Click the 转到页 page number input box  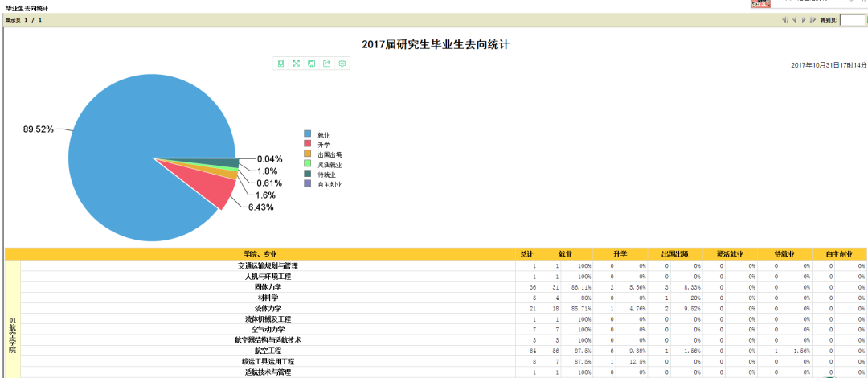(x=851, y=20)
